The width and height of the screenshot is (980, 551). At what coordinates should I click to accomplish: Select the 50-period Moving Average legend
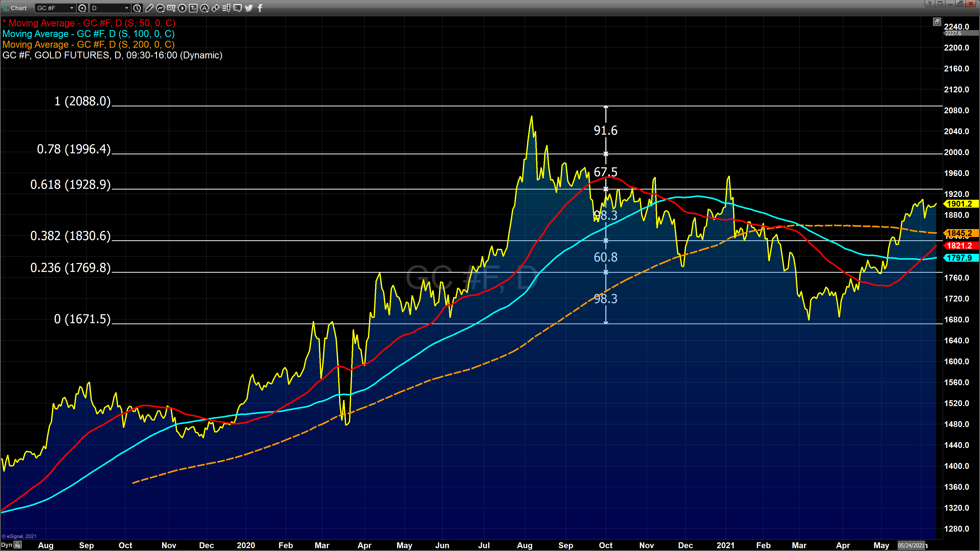[89, 23]
